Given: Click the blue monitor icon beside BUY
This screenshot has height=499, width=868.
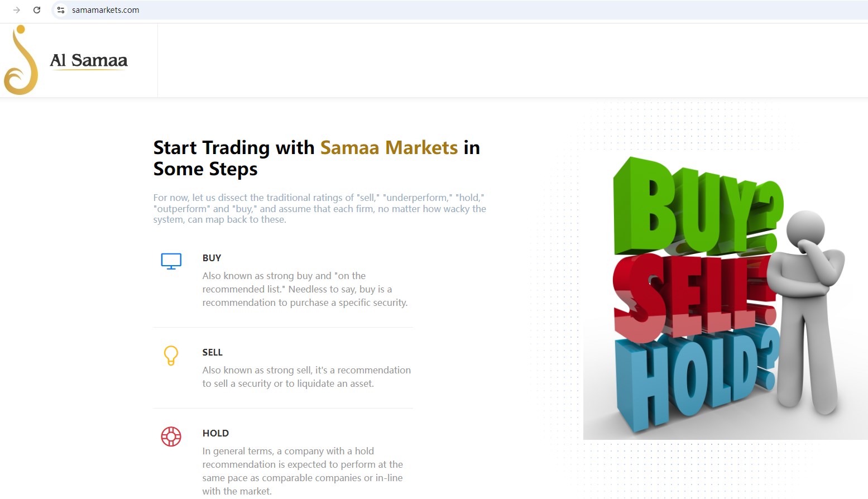Looking at the screenshot, I should pyautogui.click(x=171, y=261).
